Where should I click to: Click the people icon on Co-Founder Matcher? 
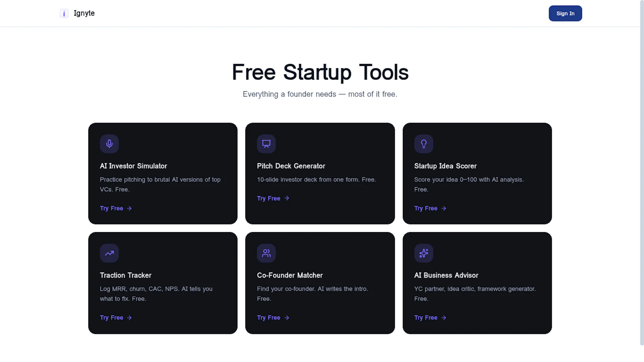click(266, 253)
